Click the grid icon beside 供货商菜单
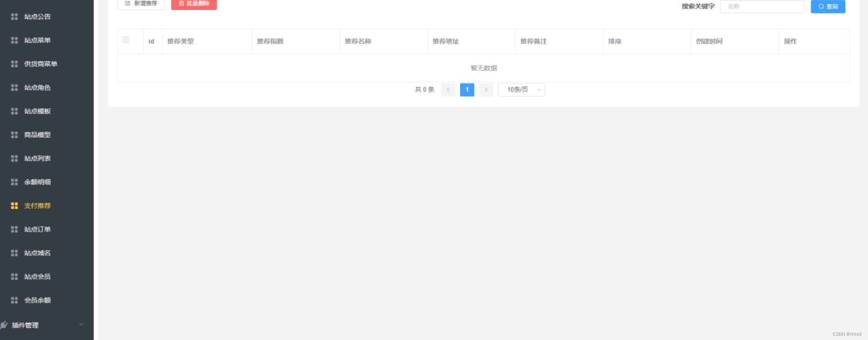 (x=14, y=64)
